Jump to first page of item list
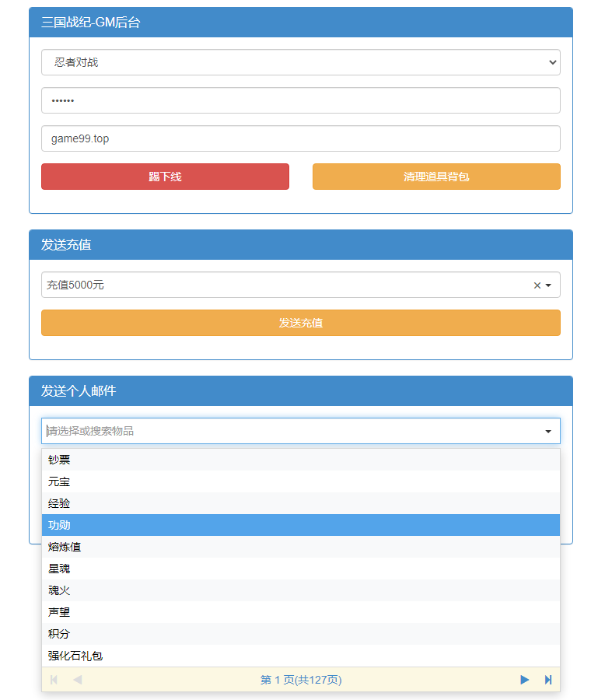Viewport: 591px width, 700px height. click(x=54, y=680)
